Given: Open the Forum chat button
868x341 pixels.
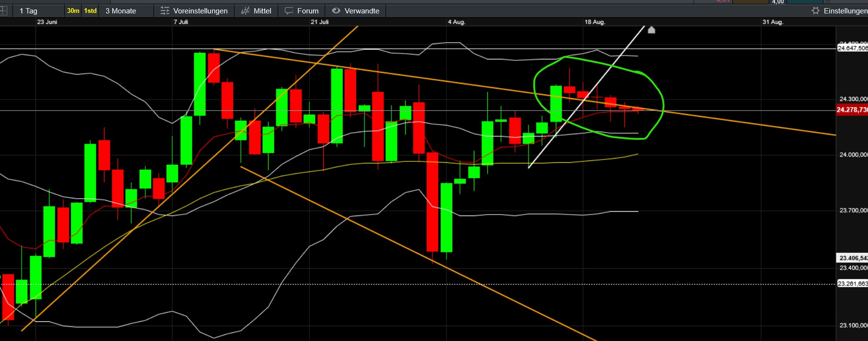Looking at the screenshot, I should click(x=302, y=11).
